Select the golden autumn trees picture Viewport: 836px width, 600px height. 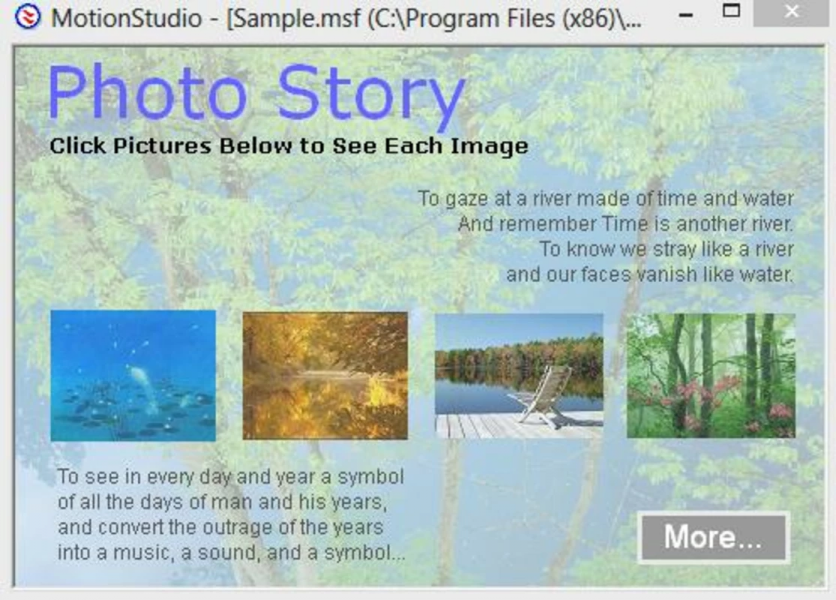[x=325, y=375]
